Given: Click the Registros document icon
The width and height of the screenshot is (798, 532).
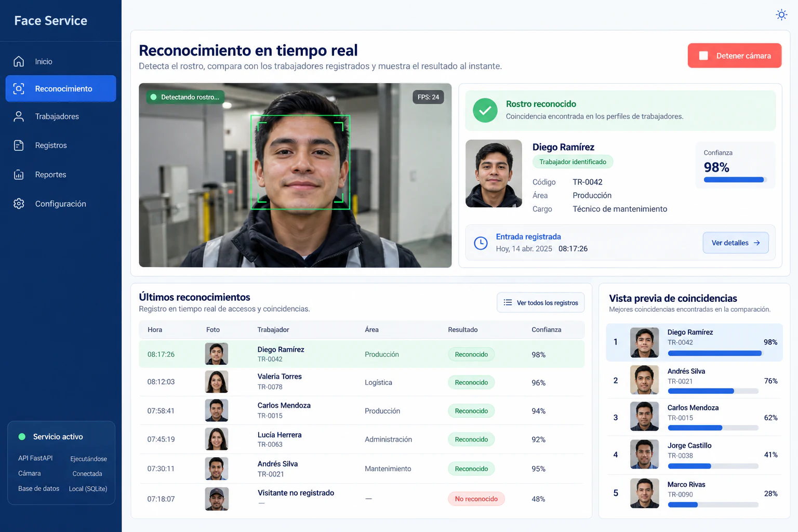Looking at the screenshot, I should click(19, 145).
